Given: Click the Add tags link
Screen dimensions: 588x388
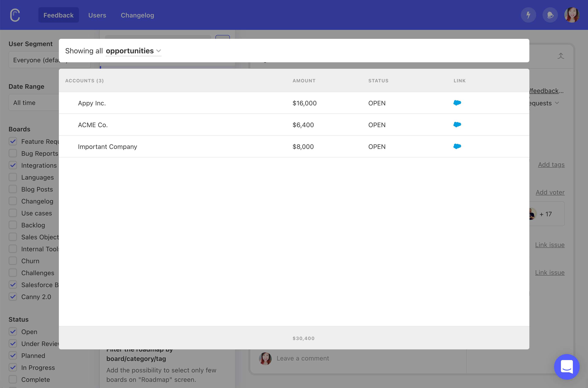Looking at the screenshot, I should coord(551,164).
